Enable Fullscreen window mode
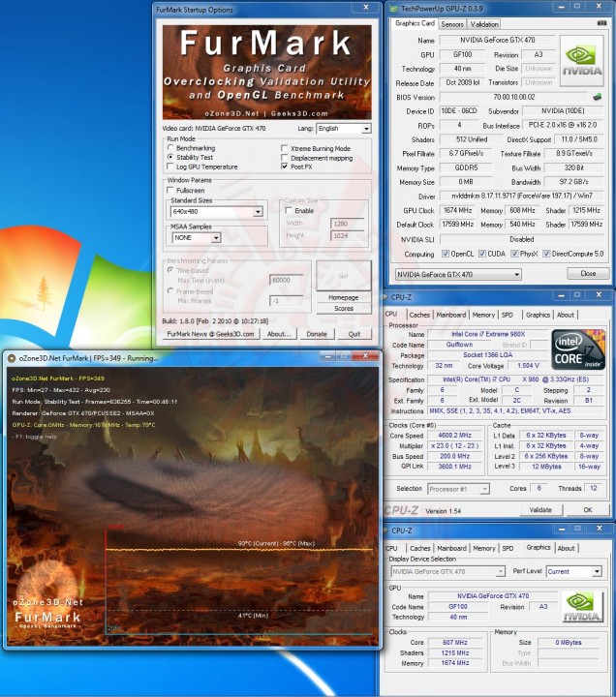 pos(169,190)
